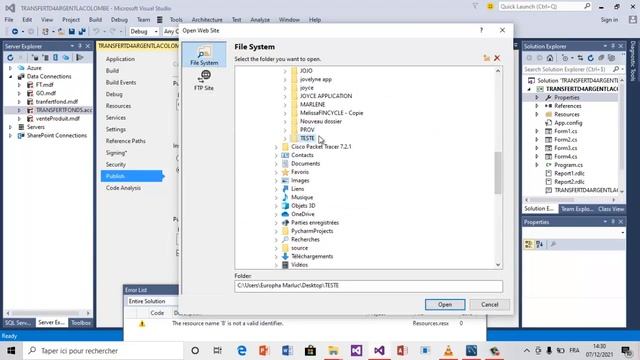Click the Cancel button in dialog
Image resolution: width=640 pixels, height=360 pixels.
489,304
